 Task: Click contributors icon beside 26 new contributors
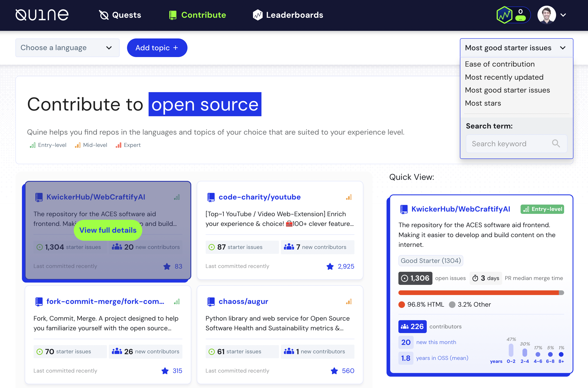tap(117, 351)
